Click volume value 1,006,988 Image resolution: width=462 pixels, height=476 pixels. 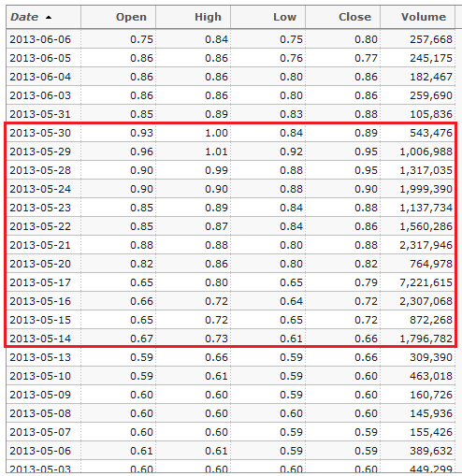(426, 151)
